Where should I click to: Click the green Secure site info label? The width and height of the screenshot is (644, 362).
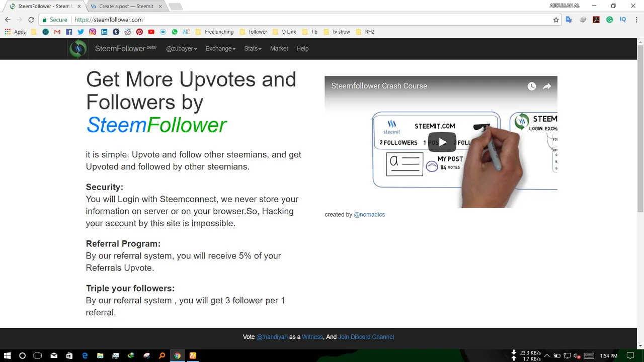tap(55, 20)
